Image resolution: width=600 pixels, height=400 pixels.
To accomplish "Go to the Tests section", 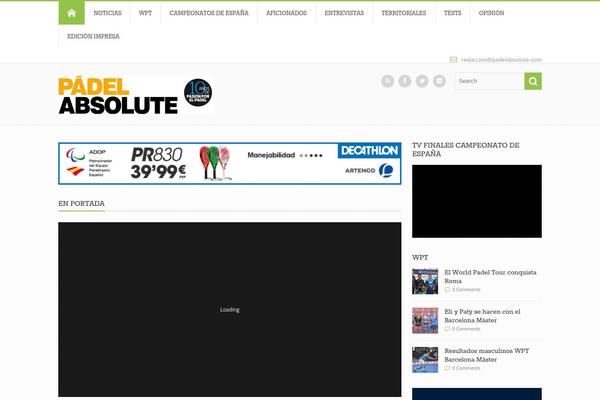I will point(453,13).
